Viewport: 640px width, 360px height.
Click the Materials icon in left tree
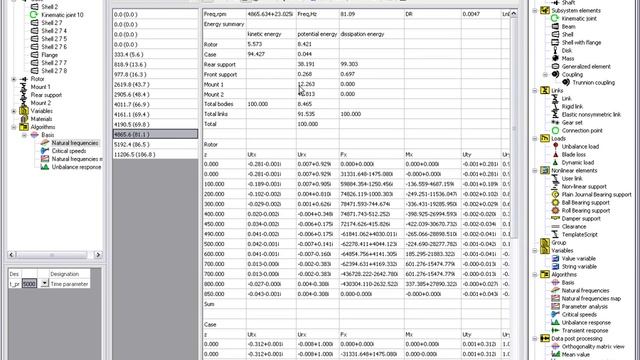click(24, 119)
